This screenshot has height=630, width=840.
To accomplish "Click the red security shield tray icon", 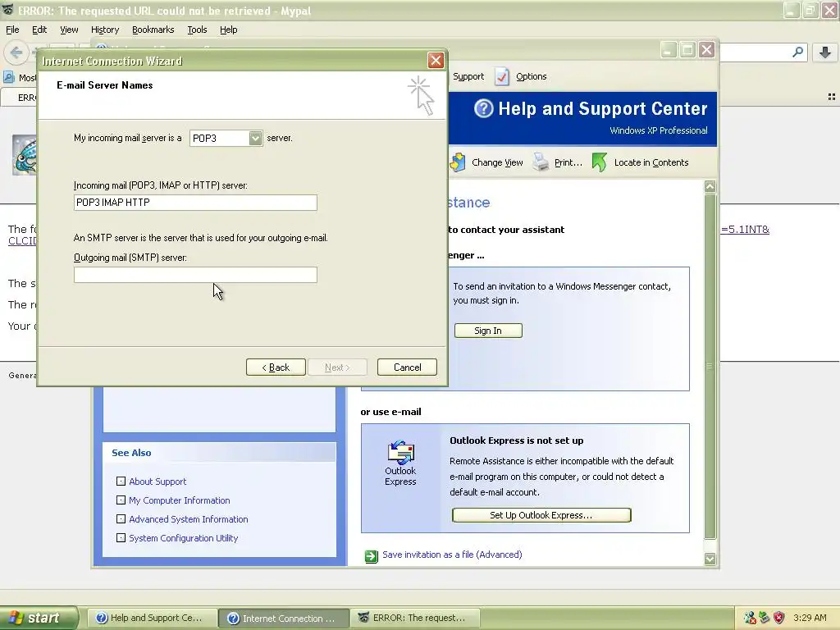I will point(779,618).
